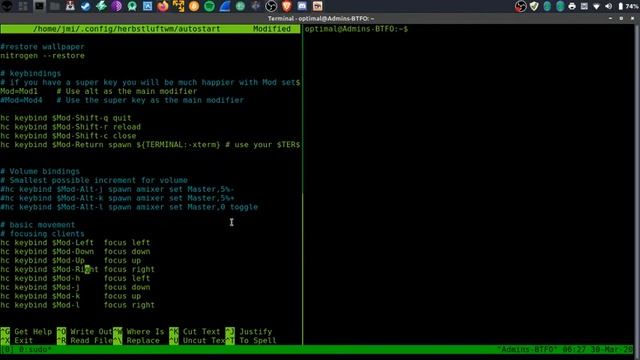Screen dimensions: 640x360
Task: Click nano's 'Get Help' shortcut label
Action: click(x=33, y=332)
